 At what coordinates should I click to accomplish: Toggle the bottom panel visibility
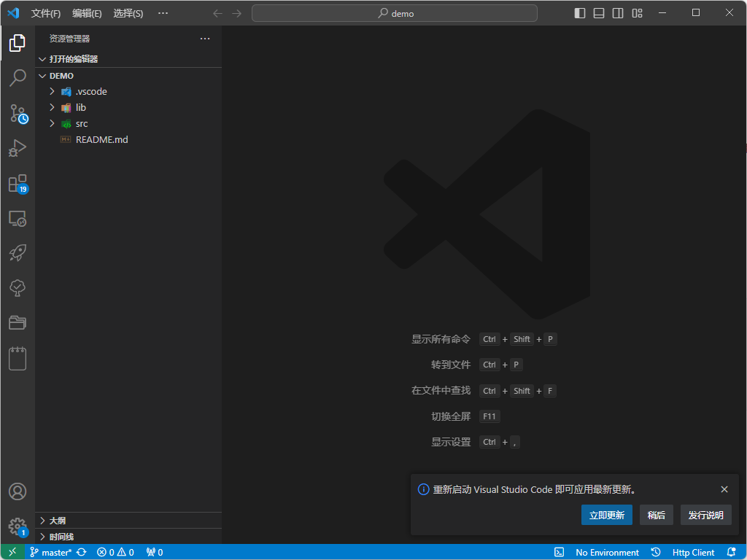(x=599, y=13)
